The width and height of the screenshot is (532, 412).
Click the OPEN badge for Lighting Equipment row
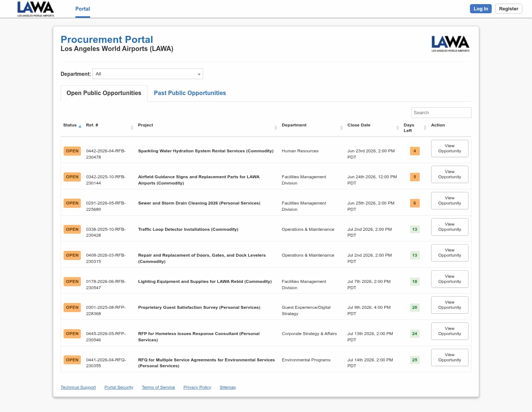point(72,281)
